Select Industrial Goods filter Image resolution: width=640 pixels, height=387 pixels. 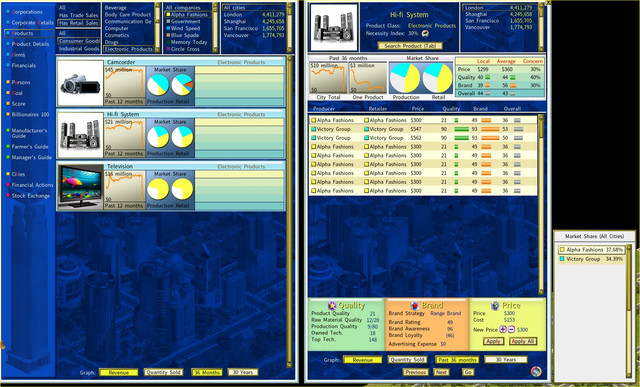[x=79, y=49]
